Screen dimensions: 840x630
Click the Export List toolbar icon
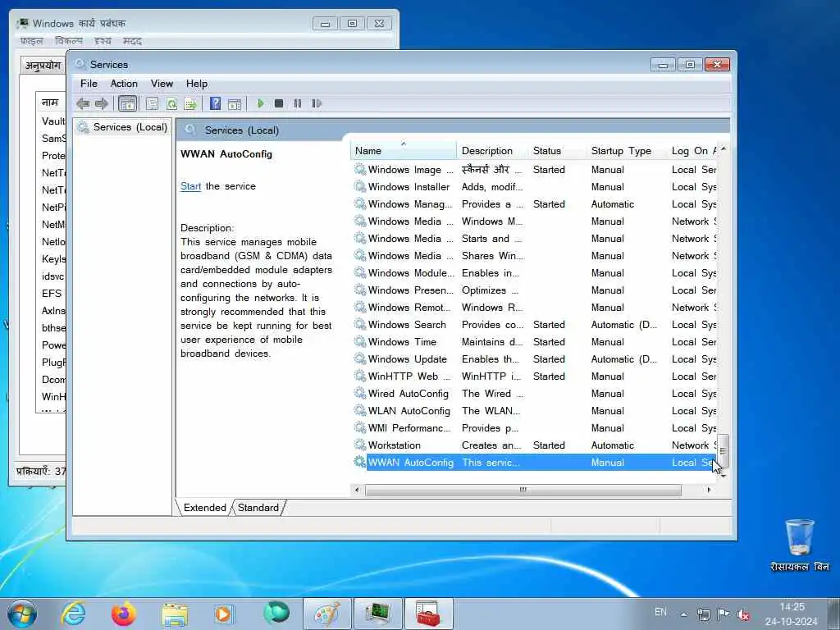190,103
